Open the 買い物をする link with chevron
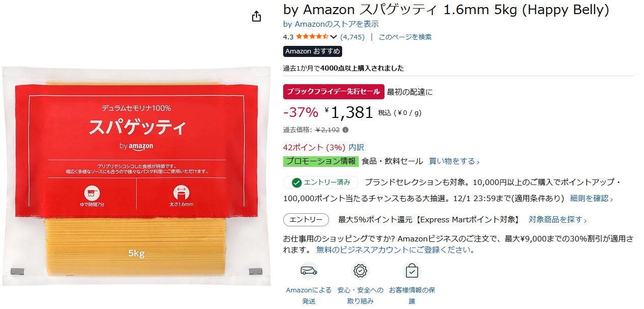Image resolution: width=644 pixels, height=309 pixels. click(454, 161)
